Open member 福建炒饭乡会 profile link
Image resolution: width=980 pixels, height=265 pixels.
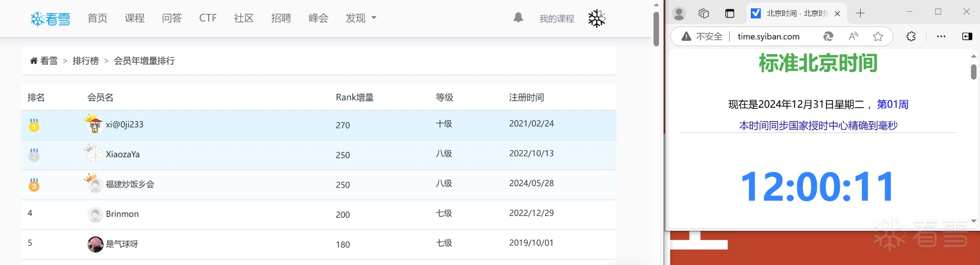pyautogui.click(x=130, y=184)
